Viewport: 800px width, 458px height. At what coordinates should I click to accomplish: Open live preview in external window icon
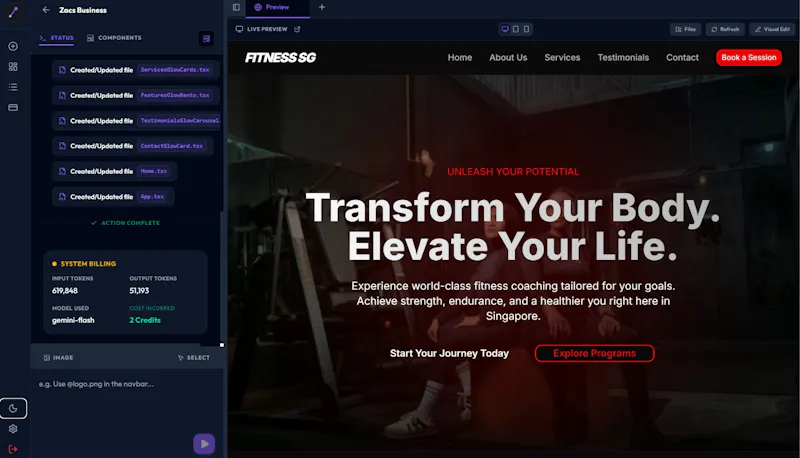297,29
